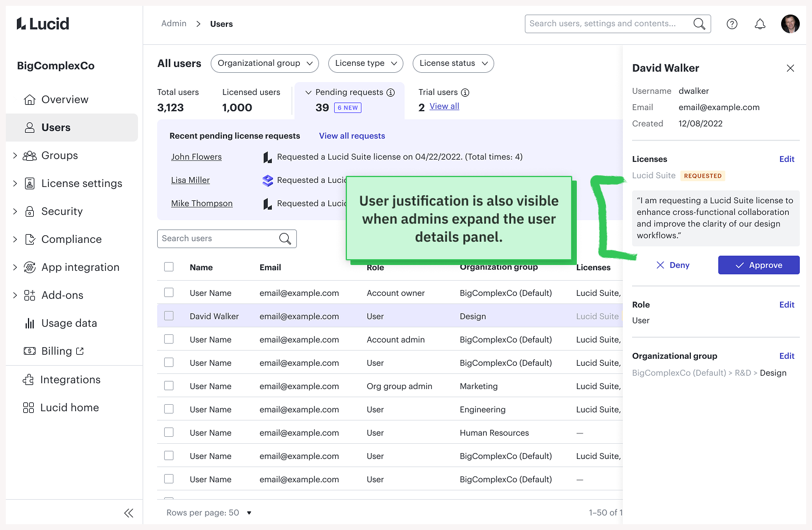Image resolution: width=812 pixels, height=530 pixels.
Task: Expand the Compliance section chevron
Action: click(15, 239)
